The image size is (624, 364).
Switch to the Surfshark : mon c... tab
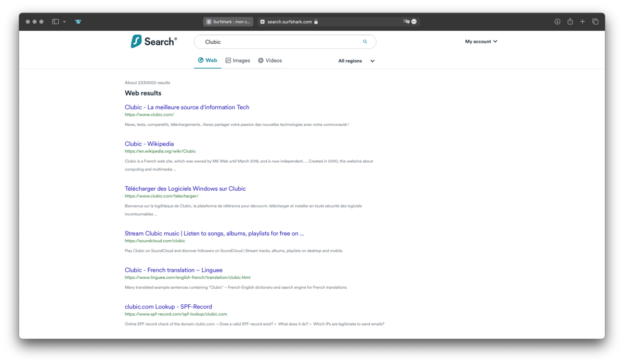tap(228, 22)
